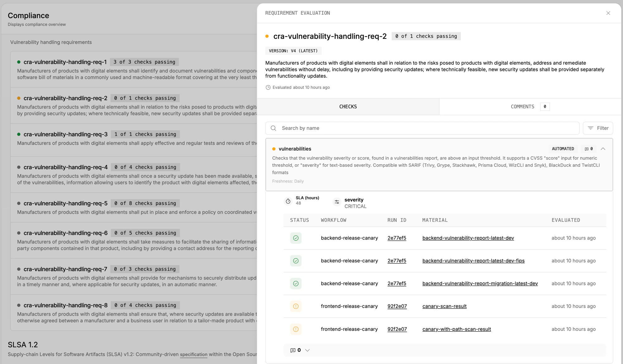Screen dimensions: 623x364
Task: Open cra-vulnerability-handling-req-2 in the list
Action: tap(65, 98)
